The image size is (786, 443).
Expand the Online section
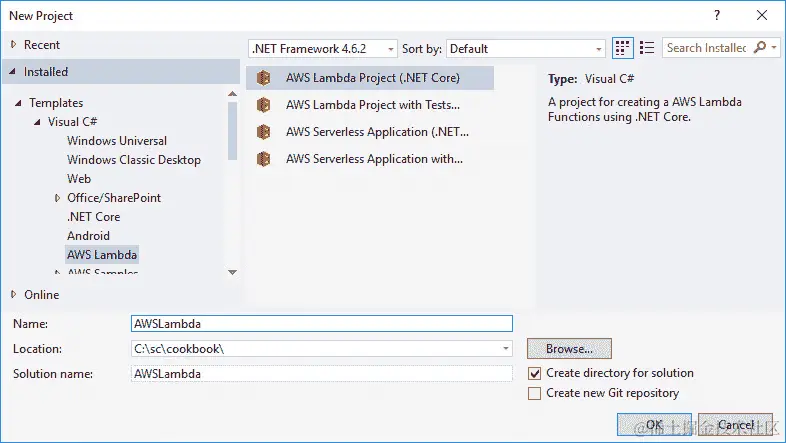(x=14, y=295)
